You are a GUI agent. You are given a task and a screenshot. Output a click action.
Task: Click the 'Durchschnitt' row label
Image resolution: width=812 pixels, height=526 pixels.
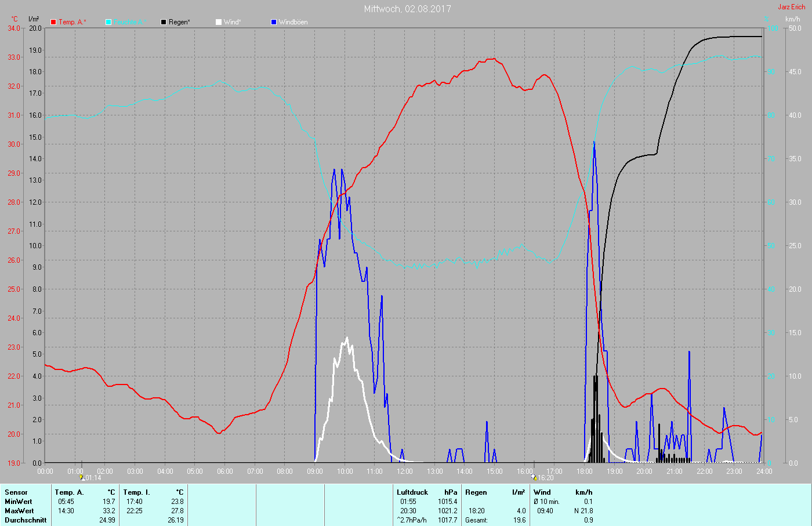pos(26,520)
